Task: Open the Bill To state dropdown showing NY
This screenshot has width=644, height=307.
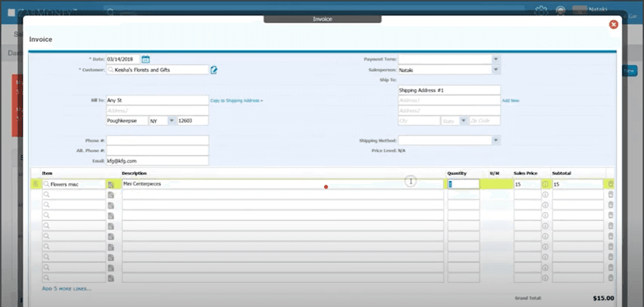Action: tap(170, 120)
